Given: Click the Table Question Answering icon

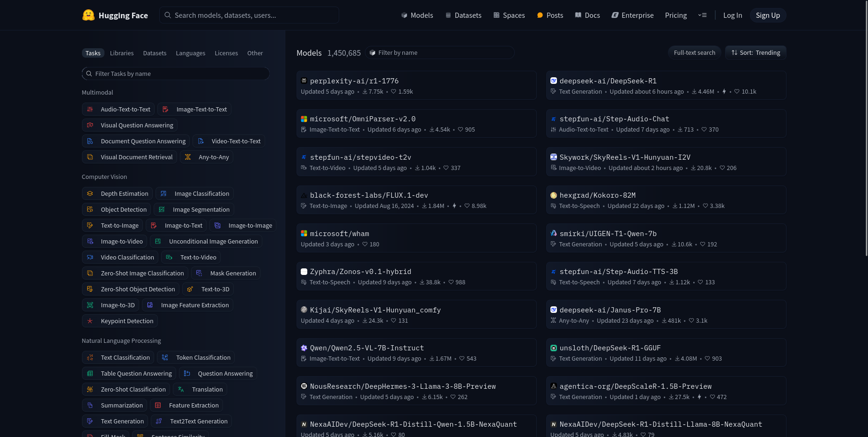Looking at the screenshot, I should click(x=90, y=373).
